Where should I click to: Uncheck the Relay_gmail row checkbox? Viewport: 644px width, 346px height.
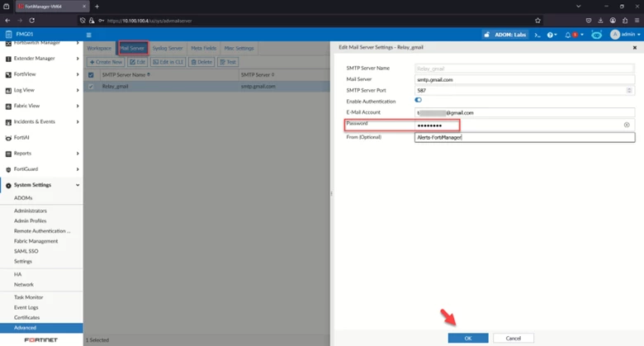coord(91,87)
